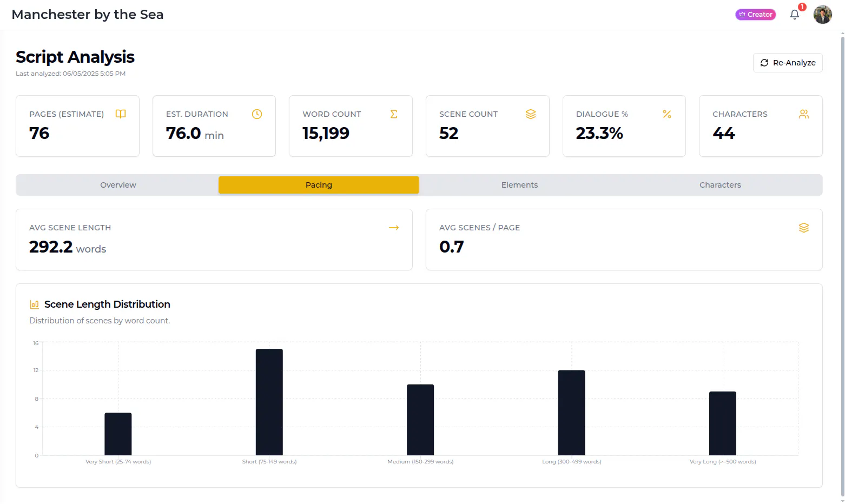Viewport: 845px width, 504px height.
Task: Click the Manchester by the Sea title
Action: (x=88, y=15)
